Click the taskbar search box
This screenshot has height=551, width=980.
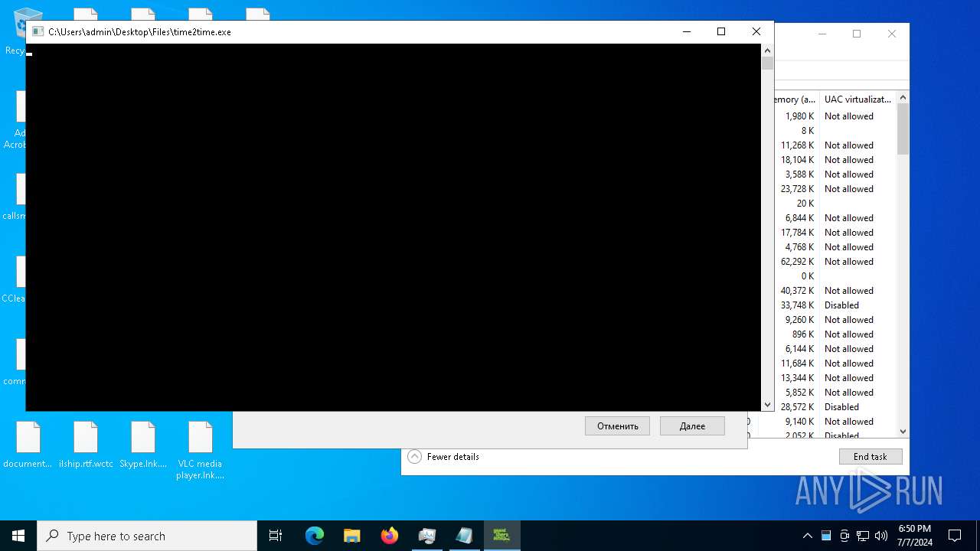pyautogui.click(x=147, y=536)
